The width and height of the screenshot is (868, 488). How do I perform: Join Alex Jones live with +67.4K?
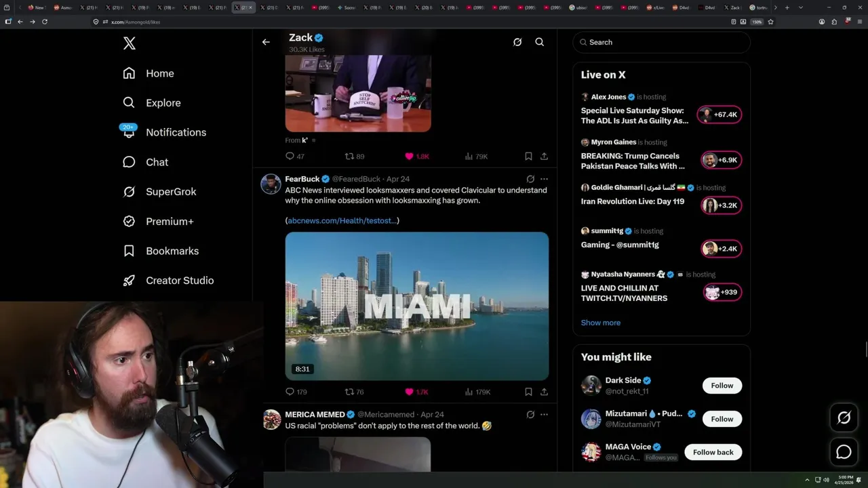tap(719, 115)
